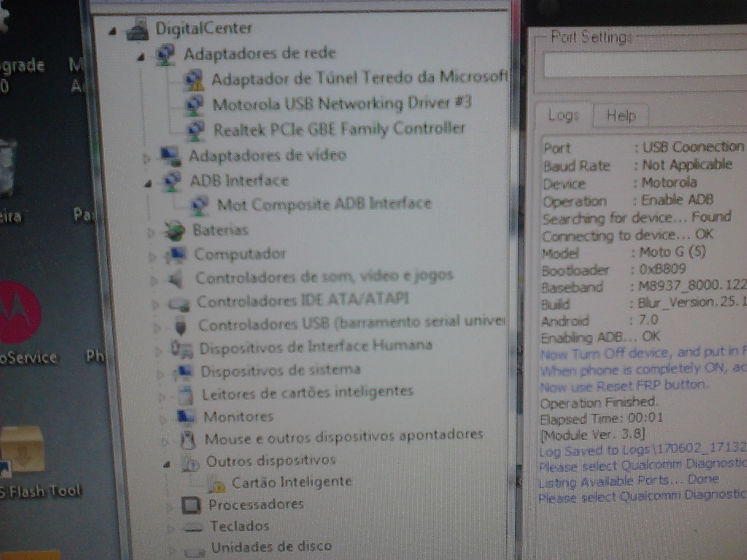
Task: Expand Controladores de som, vídeo e jogos
Action: click(154, 281)
